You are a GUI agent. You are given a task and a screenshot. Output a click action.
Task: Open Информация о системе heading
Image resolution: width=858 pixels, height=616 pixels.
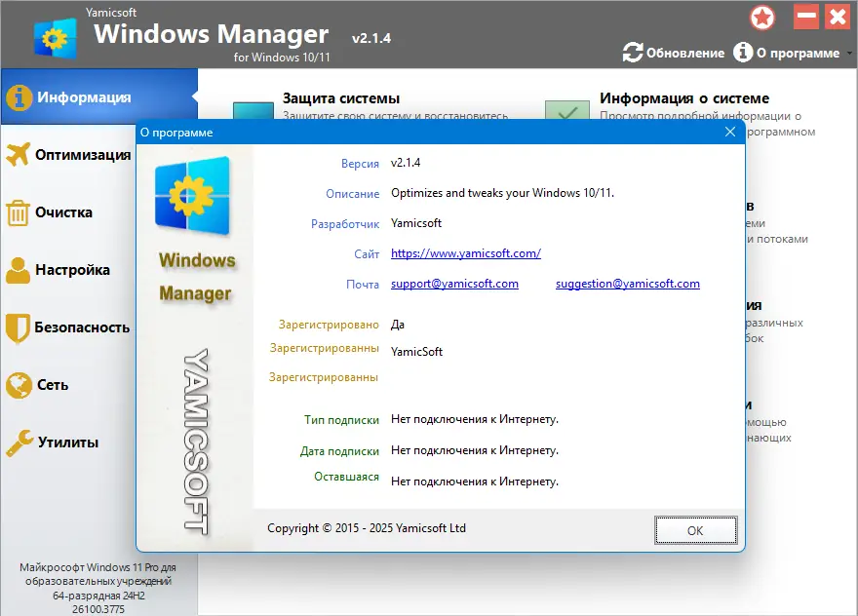point(684,98)
